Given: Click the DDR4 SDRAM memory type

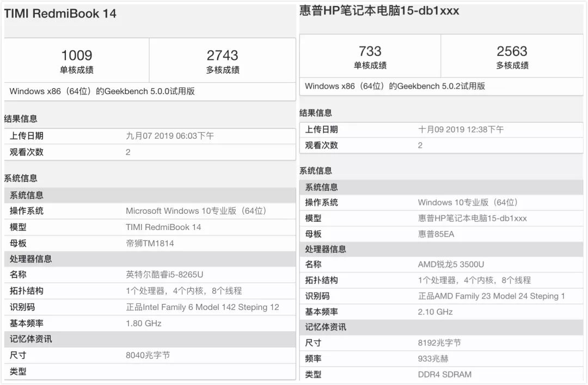Looking at the screenshot, I should tap(445, 374).
